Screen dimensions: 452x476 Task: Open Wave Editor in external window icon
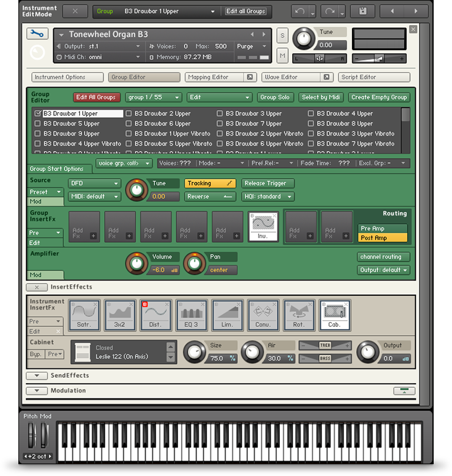point(327,77)
